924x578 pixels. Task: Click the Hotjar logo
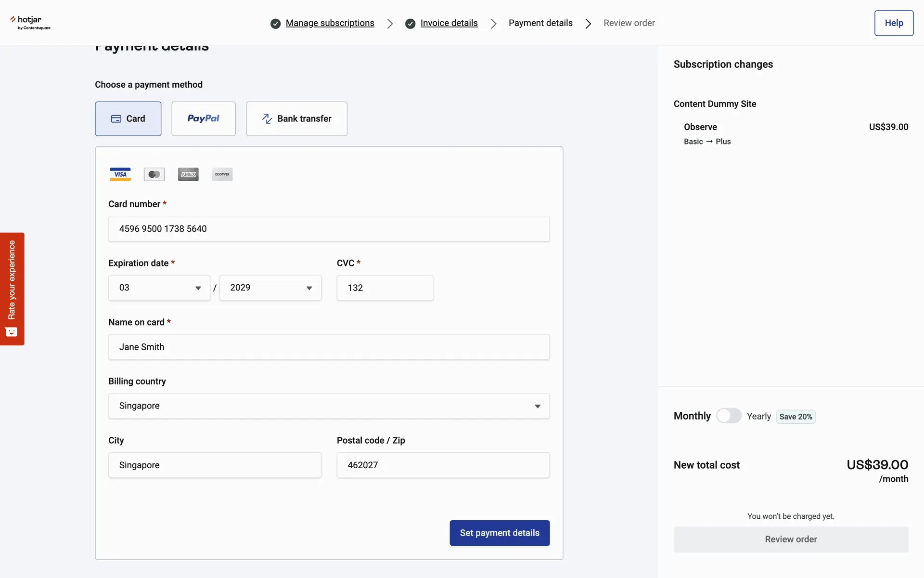pyautogui.click(x=30, y=22)
